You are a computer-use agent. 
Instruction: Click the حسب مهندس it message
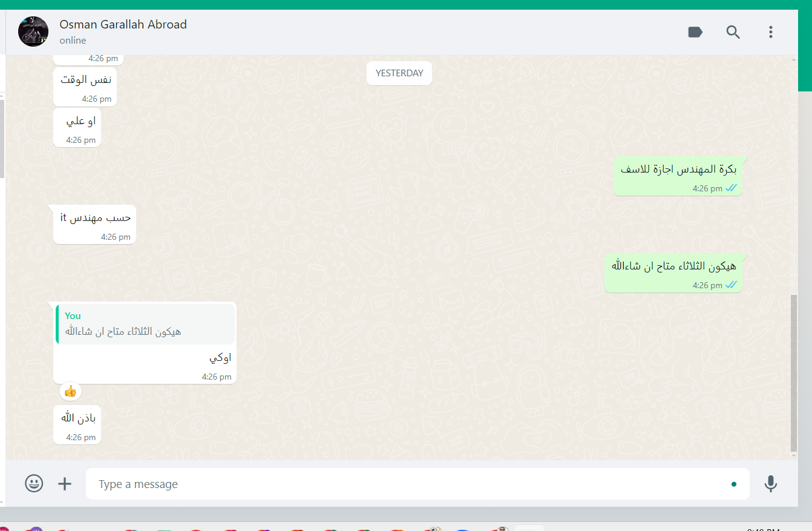click(94, 225)
